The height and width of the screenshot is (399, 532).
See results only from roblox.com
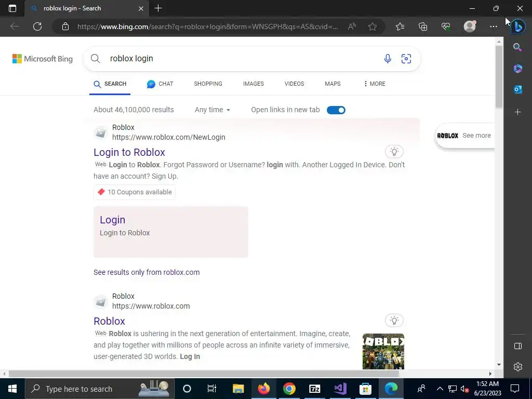[147, 272]
